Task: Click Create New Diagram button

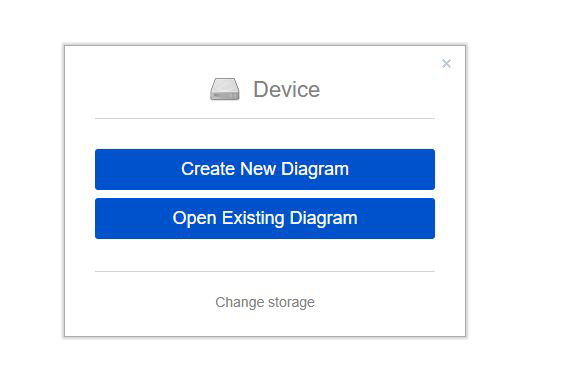Action: [x=265, y=169]
